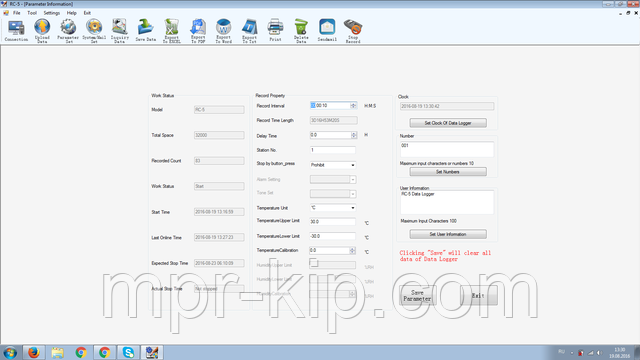Open System/Mail Set icon
Viewport: 640px width, 360px height.
pyautogui.click(x=94, y=31)
